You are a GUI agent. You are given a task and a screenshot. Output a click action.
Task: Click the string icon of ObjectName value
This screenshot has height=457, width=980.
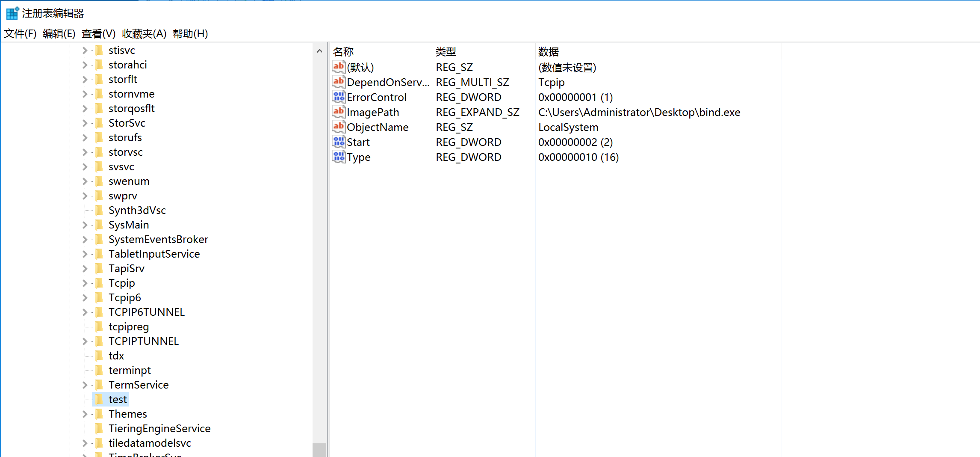click(339, 127)
